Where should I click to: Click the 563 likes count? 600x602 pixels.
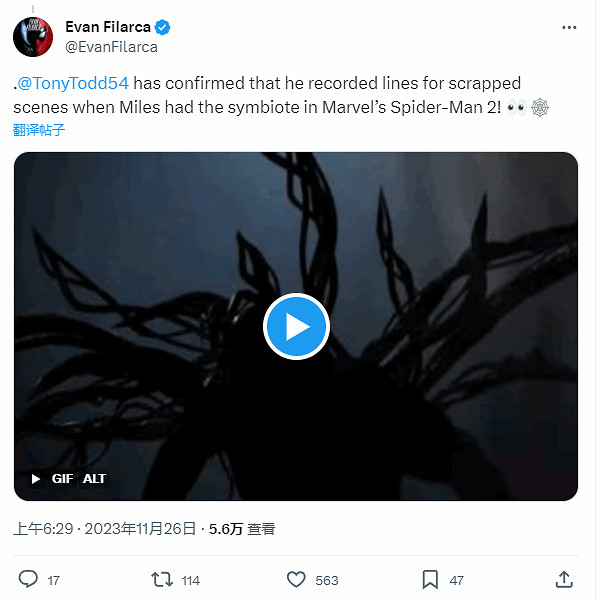pos(326,580)
